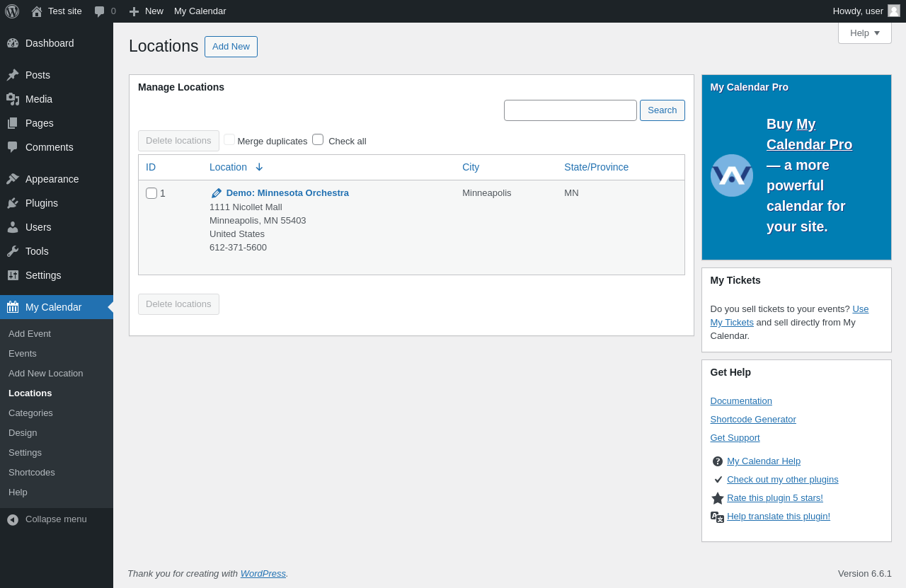The height and width of the screenshot is (588, 906).
Task: Click the user avatar in the admin bar
Action: coord(893,11)
